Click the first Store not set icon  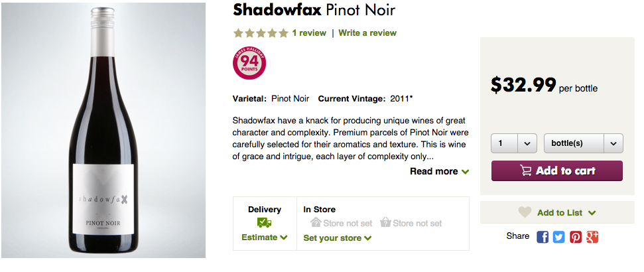(316, 223)
